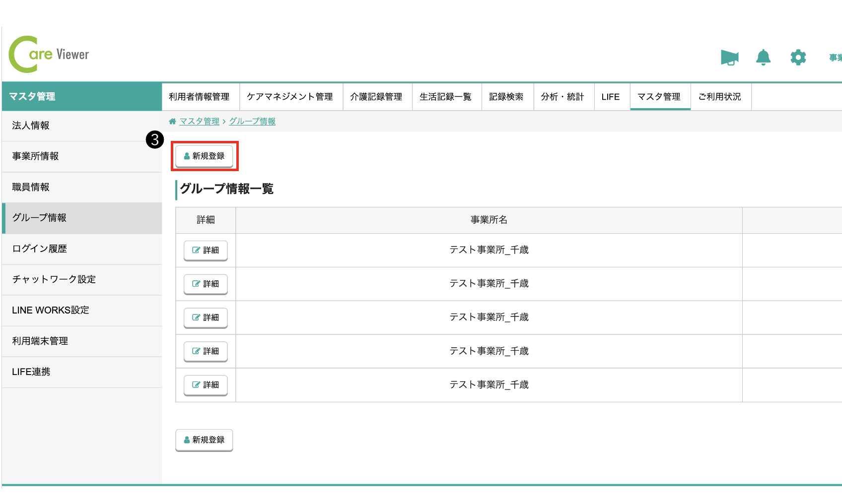This screenshot has width=842, height=504.
Task: Click the 詳細 button on the second row
Action: tap(205, 284)
